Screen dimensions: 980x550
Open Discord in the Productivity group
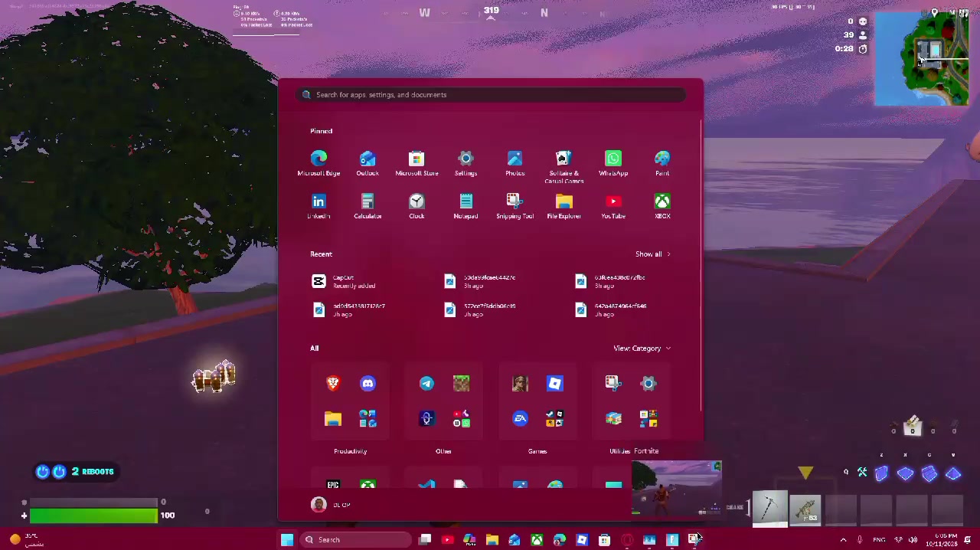(x=368, y=383)
